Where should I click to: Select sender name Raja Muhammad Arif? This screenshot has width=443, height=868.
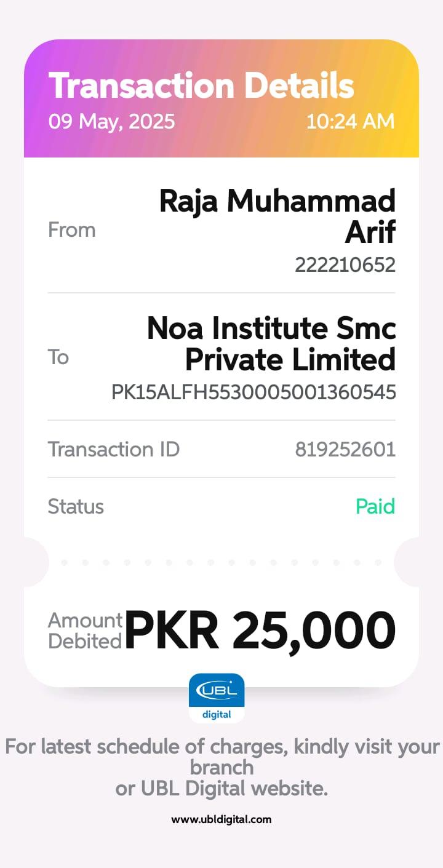click(277, 217)
